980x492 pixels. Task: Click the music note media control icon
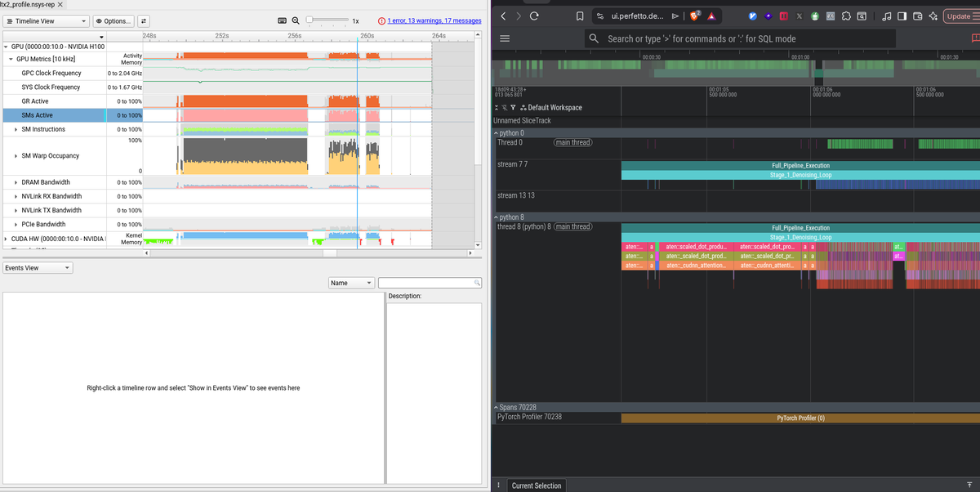pos(886,16)
